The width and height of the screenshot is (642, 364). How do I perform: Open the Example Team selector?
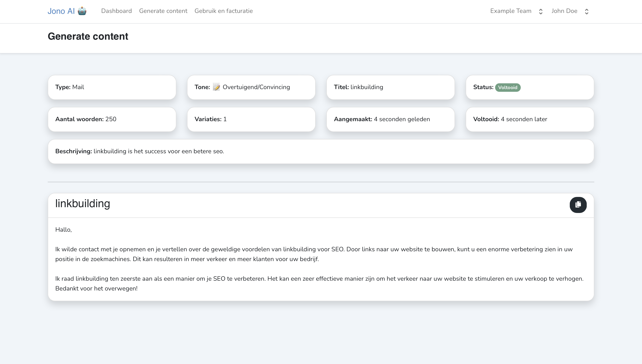tap(510, 11)
